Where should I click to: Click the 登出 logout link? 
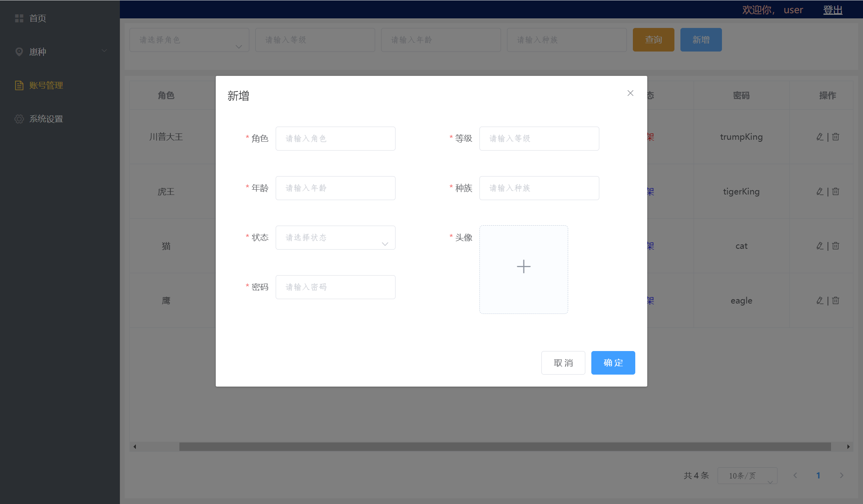coord(833,10)
